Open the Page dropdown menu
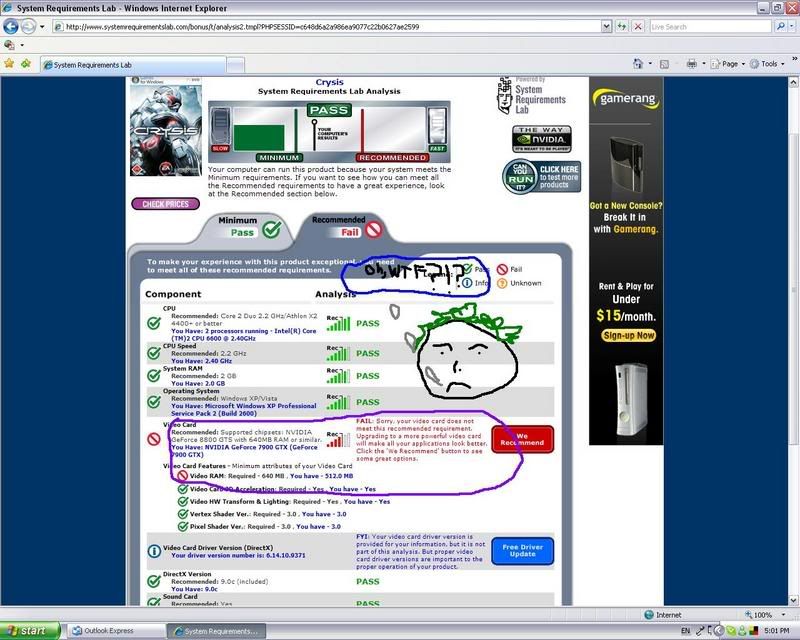 point(730,64)
